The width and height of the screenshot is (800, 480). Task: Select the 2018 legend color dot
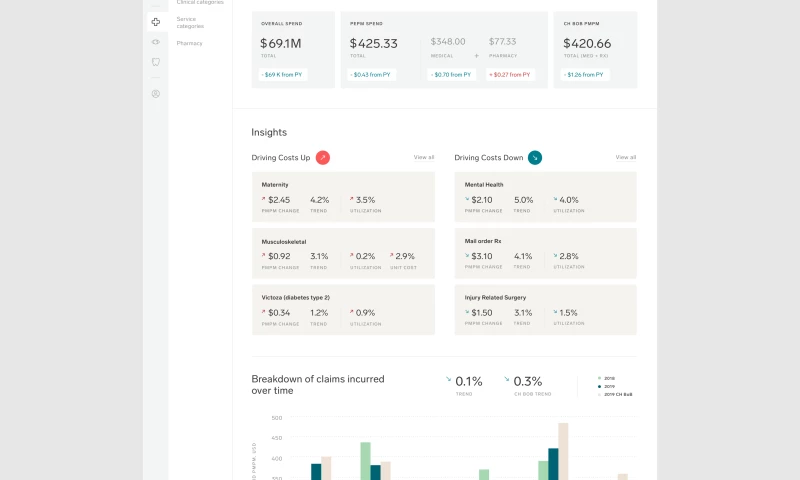point(599,378)
